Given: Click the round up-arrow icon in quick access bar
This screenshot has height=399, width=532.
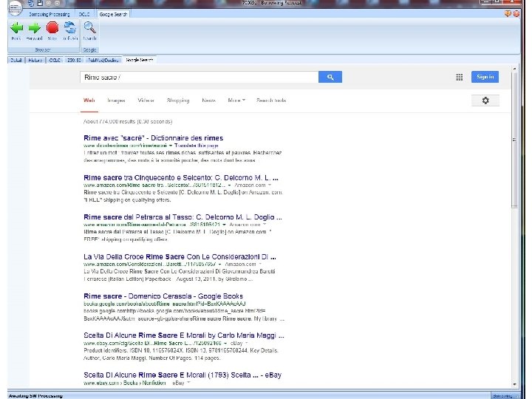Looking at the screenshot, I should 49,3.
